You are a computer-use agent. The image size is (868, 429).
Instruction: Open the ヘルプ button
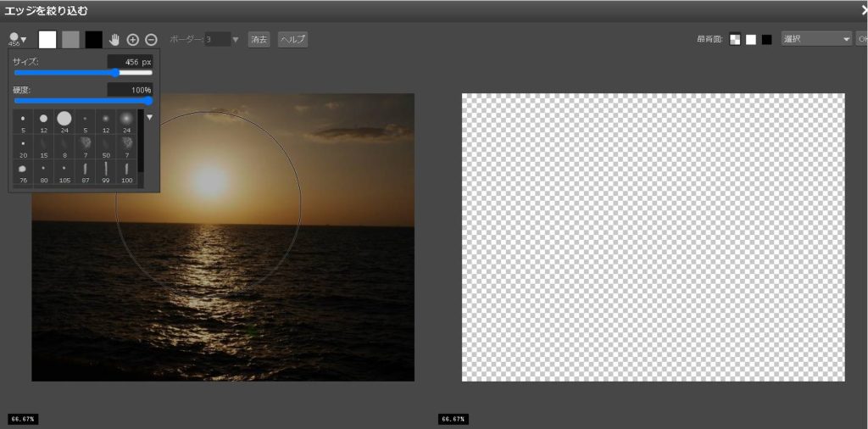(x=292, y=39)
